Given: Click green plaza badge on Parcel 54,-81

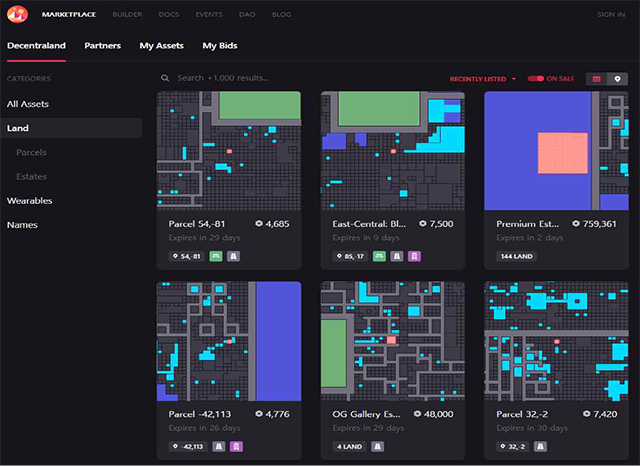Looking at the screenshot, I should tap(216, 256).
